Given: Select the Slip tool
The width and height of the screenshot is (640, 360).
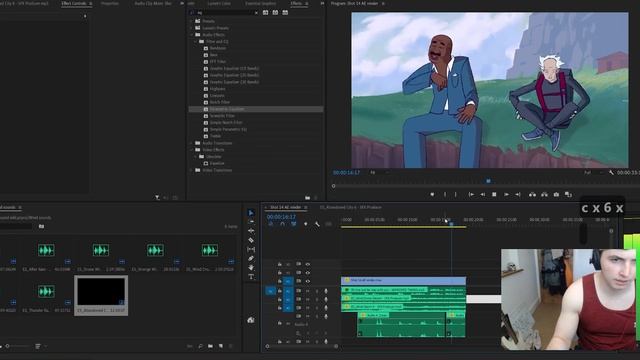Looking at the screenshot, I should pyautogui.click(x=251, y=249).
